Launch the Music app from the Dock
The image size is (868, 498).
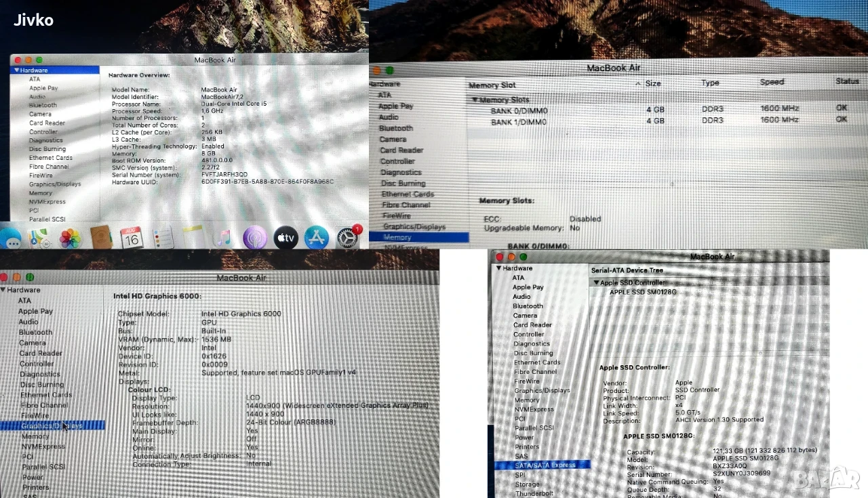coord(223,237)
